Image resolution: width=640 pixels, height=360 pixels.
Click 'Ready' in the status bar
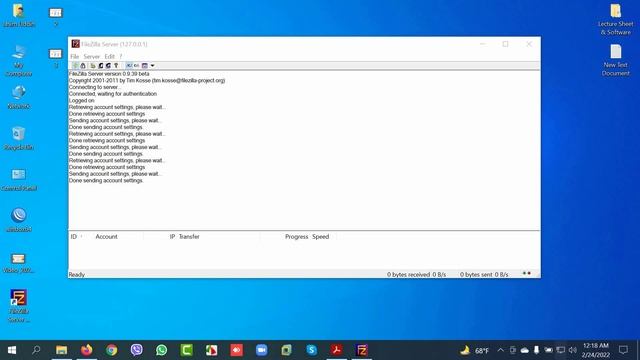[x=77, y=275]
